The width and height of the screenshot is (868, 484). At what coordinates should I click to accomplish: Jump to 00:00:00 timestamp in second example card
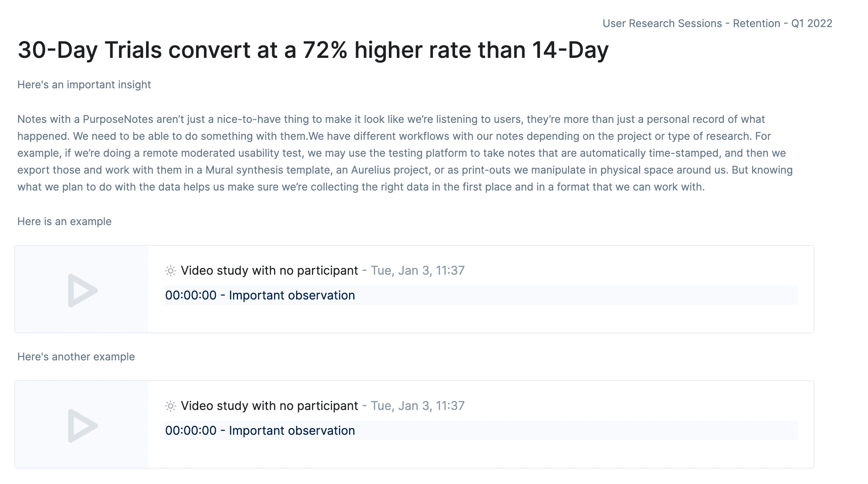(x=191, y=431)
